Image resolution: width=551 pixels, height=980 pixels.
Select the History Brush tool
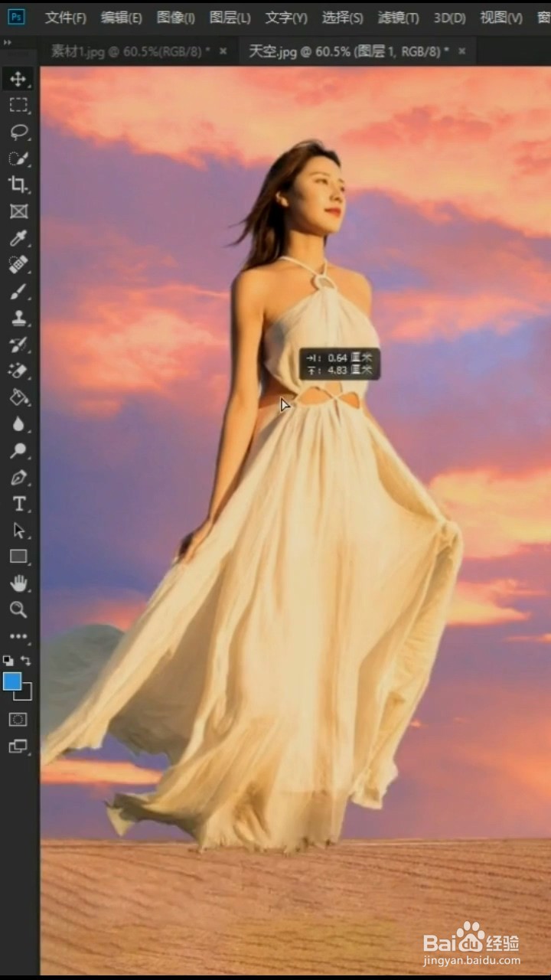(x=18, y=345)
